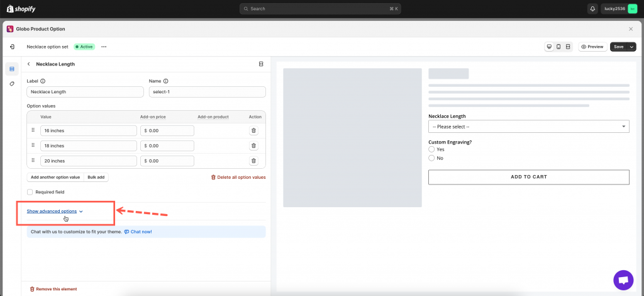The width and height of the screenshot is (644, 296).
Task: Delete the 20 inches option value
Action: 253,161
